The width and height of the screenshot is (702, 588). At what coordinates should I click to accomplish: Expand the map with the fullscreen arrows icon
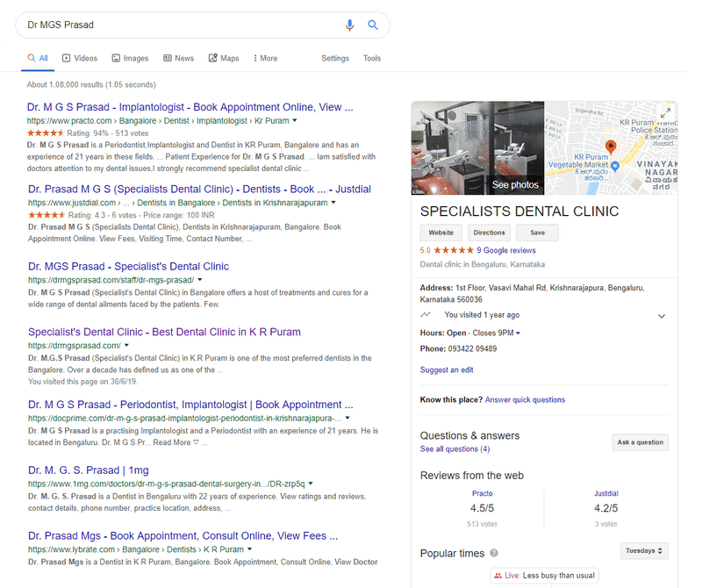pos(666,113)
